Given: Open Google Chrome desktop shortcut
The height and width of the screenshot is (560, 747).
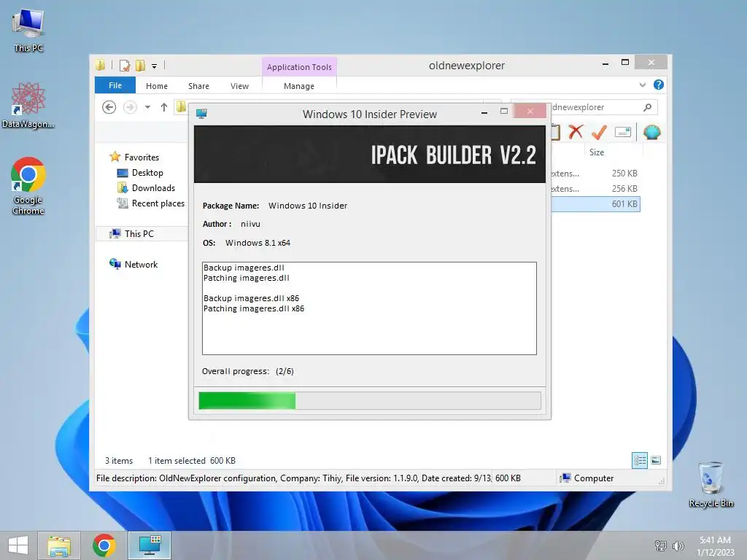Looking at the screenshot, I should [28, 186].
